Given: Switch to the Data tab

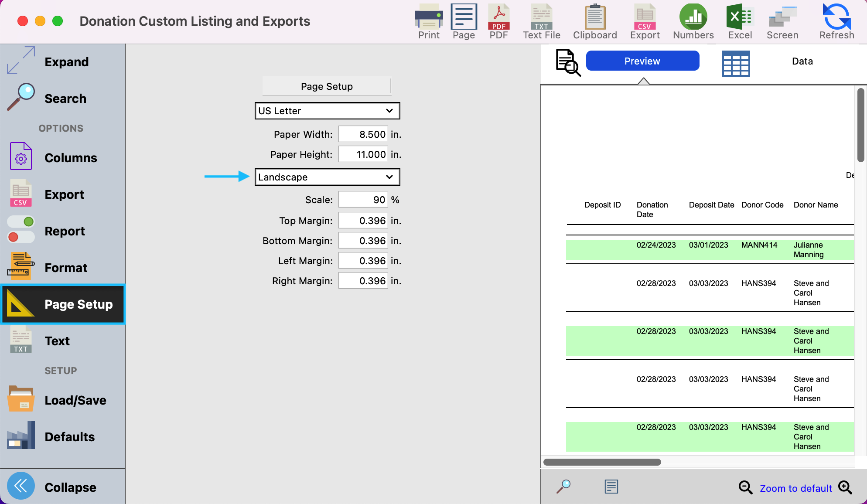Looking at the screenshot, I should (802, 61).
